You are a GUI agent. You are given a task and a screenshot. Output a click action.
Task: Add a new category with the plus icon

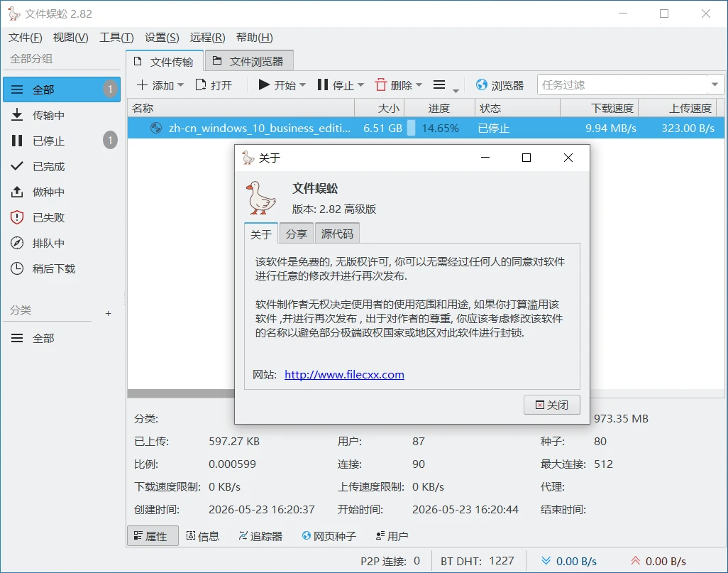tap(108, 313)
